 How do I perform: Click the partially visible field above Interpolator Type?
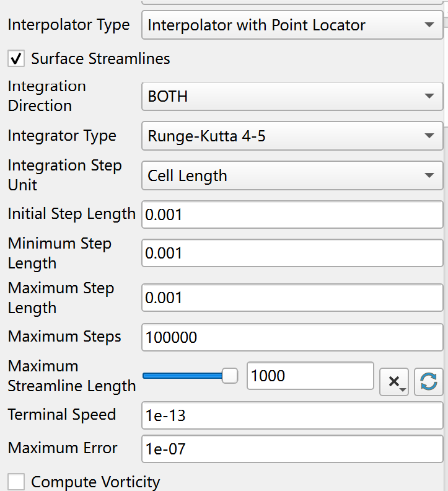click(x=292, y=2)
